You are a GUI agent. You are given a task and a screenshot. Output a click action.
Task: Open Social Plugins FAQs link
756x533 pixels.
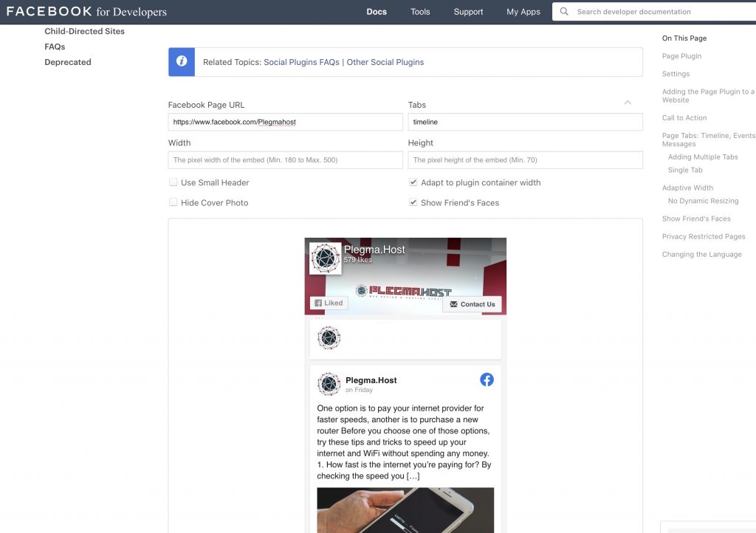coord(301,62)
